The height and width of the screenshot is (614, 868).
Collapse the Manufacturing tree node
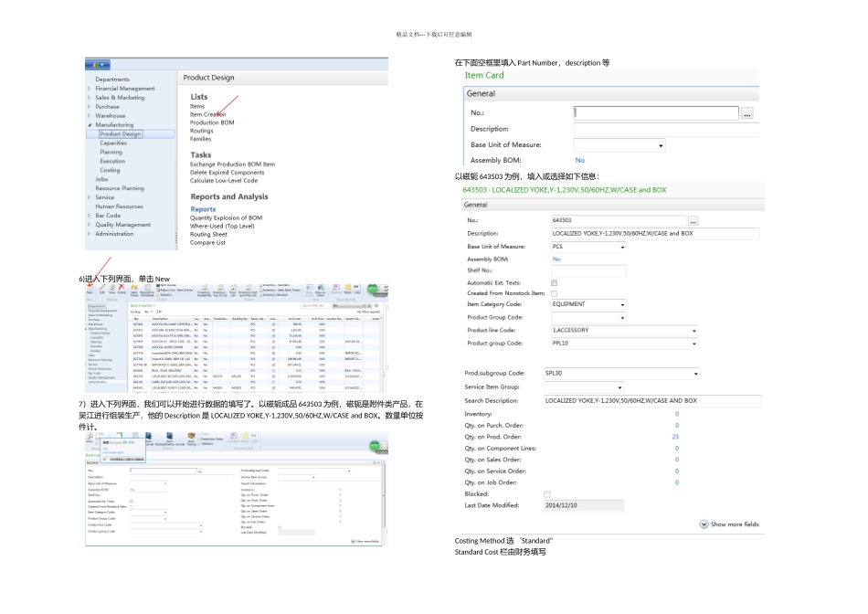(x=90, y=125)
